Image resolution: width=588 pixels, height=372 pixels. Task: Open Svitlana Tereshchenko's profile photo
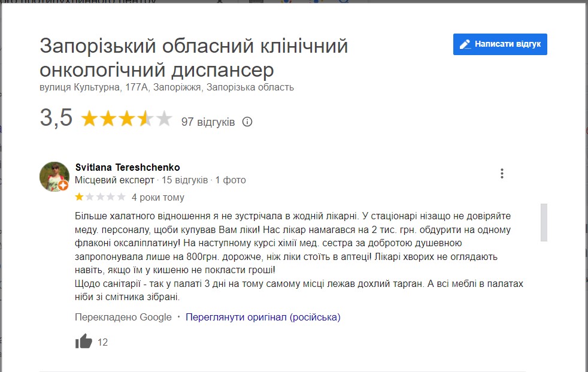click(54, 176)
